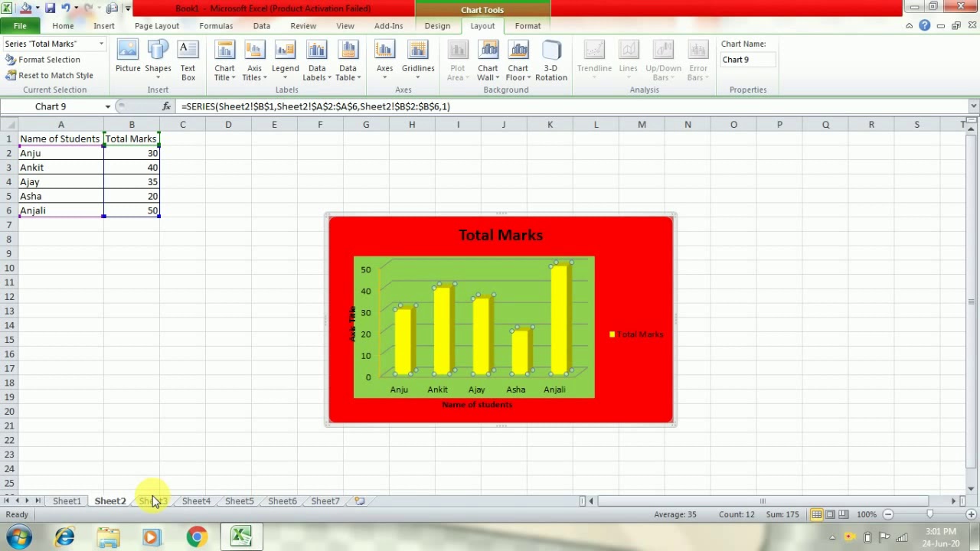Insert a Text Box

[188, 61]
